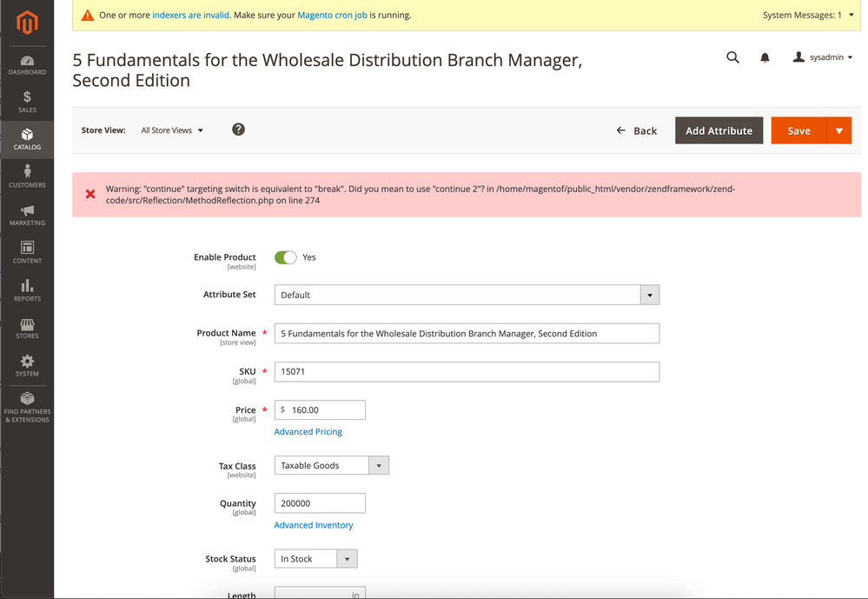The image size is (868, 599).
Task: Click the Add Attribute button
Action: tap(719, 130)
